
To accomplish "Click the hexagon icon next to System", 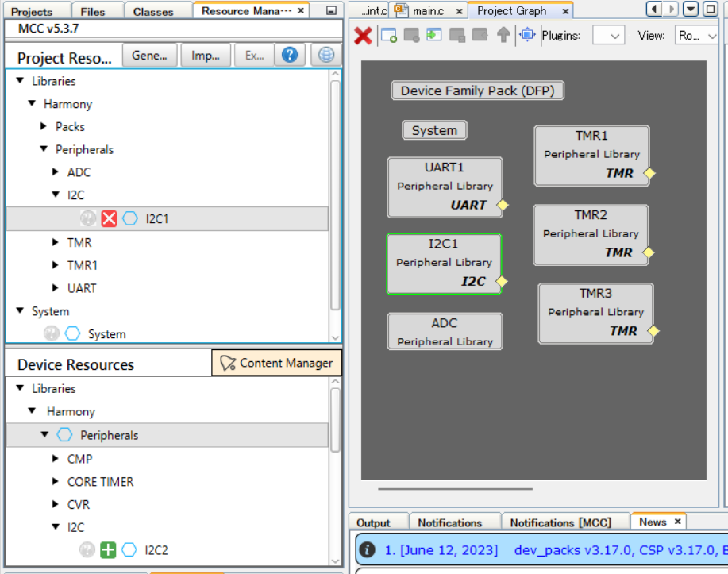I will [x=72, y=334].
